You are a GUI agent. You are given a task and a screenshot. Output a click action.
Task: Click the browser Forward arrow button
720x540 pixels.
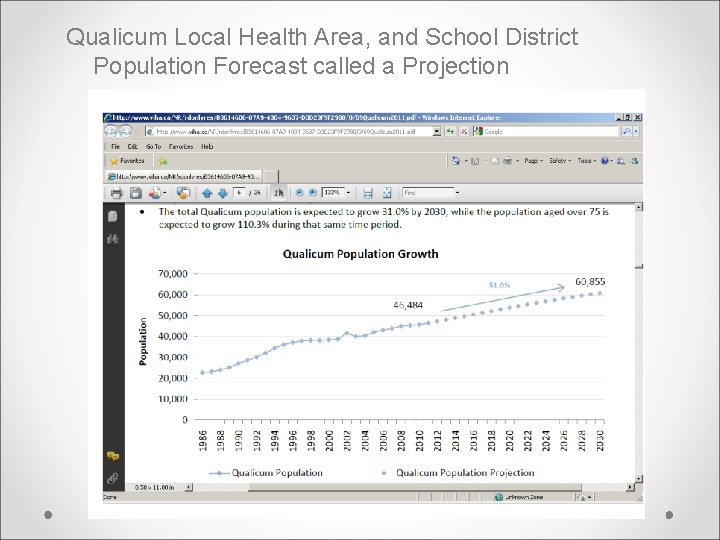pos(125,131)
